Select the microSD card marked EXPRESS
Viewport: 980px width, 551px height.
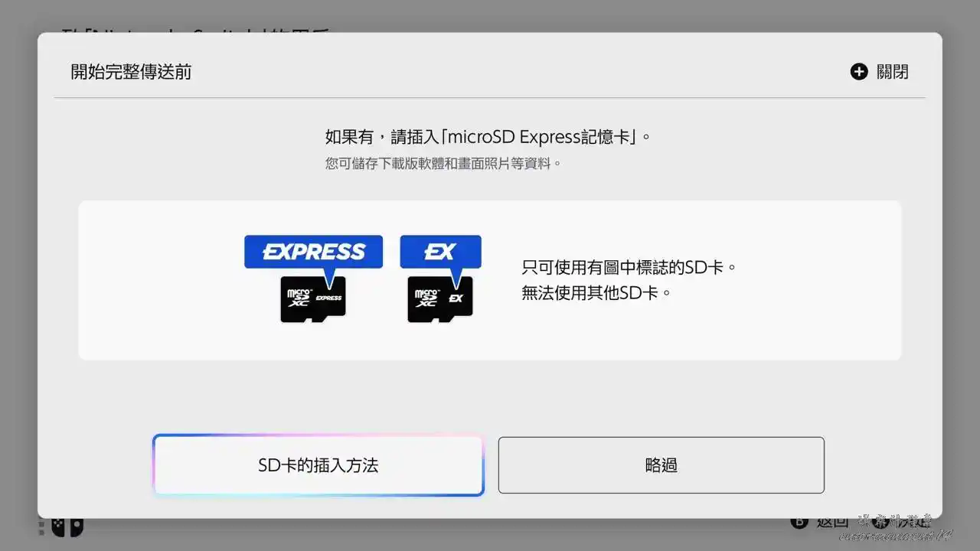click(x=313, y=299)
